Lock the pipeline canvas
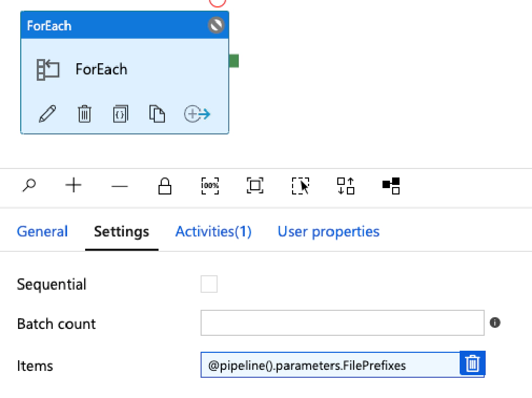 [x=164, y=186]
